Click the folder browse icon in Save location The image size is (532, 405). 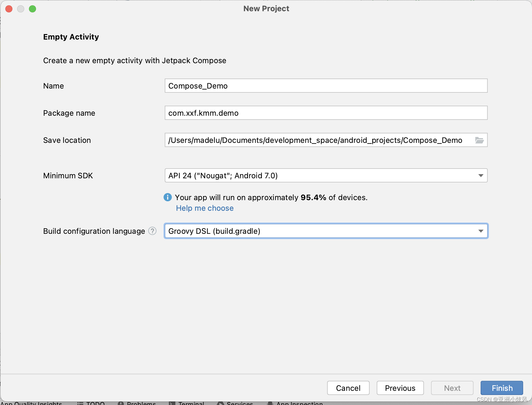(x=479, y=140)
